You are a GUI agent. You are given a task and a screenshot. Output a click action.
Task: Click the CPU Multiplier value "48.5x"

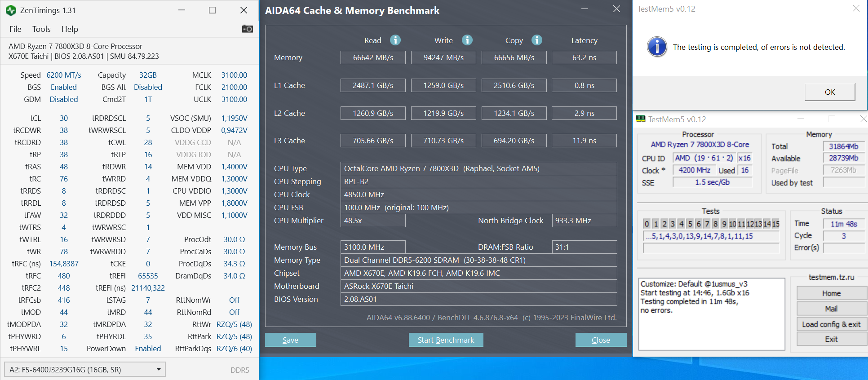373,221
